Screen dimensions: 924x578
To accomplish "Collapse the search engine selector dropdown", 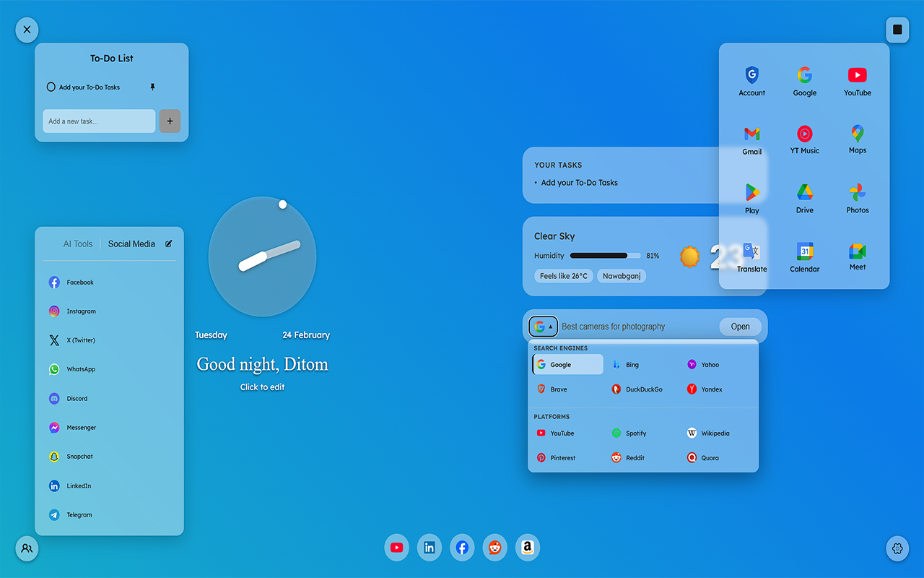I will 543,327.
